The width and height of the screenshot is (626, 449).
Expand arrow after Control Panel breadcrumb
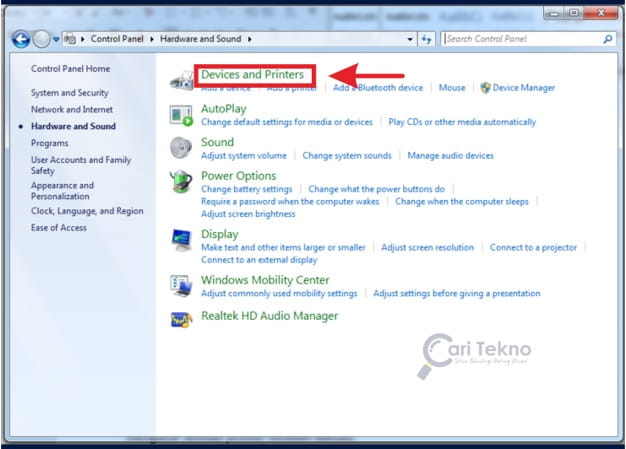pyautogui.click(x=152, y=39)
